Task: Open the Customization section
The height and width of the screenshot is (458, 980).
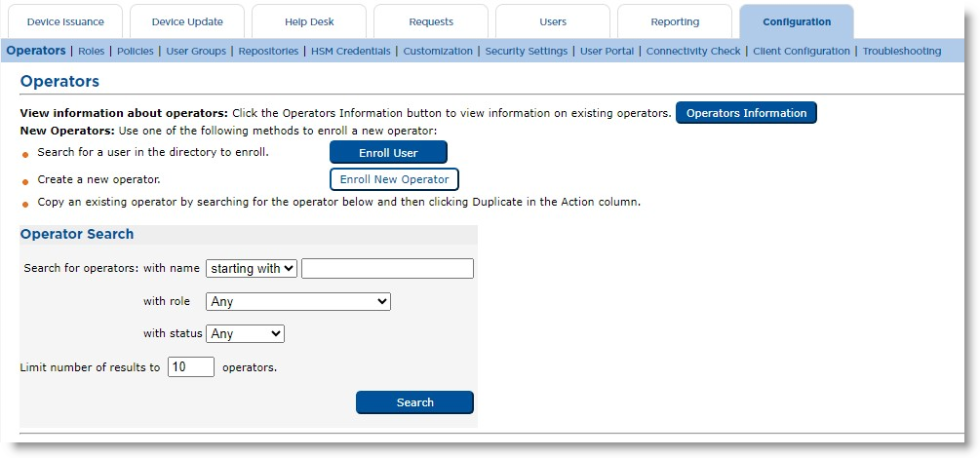Action: 438,52
